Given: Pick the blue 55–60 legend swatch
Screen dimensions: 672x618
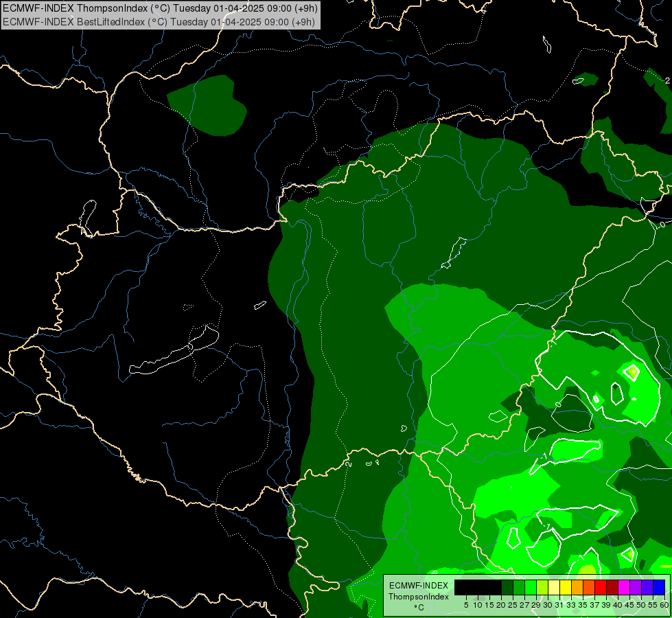Looking at the screenshot, I should pos(659,588).
